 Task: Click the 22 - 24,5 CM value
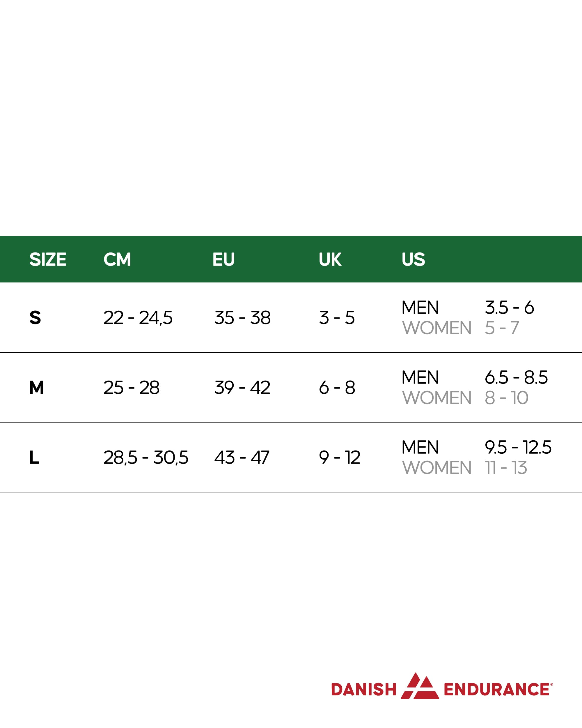pos(138,318)
